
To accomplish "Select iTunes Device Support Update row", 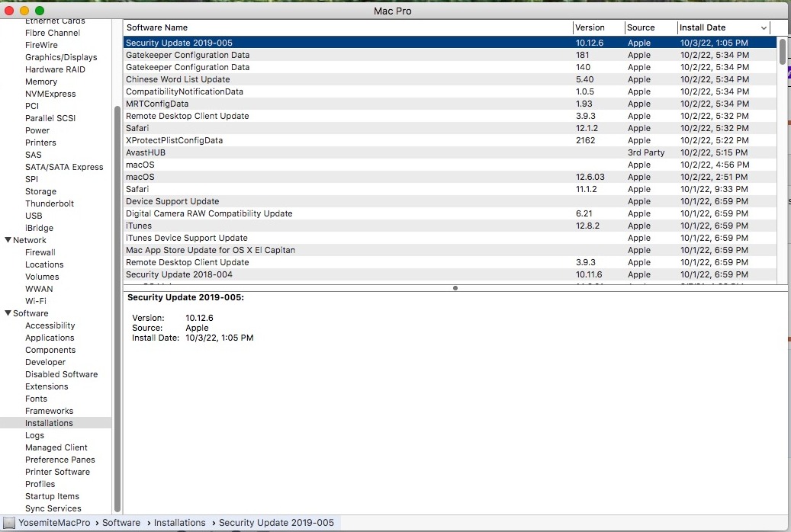I will coord(450,238).
